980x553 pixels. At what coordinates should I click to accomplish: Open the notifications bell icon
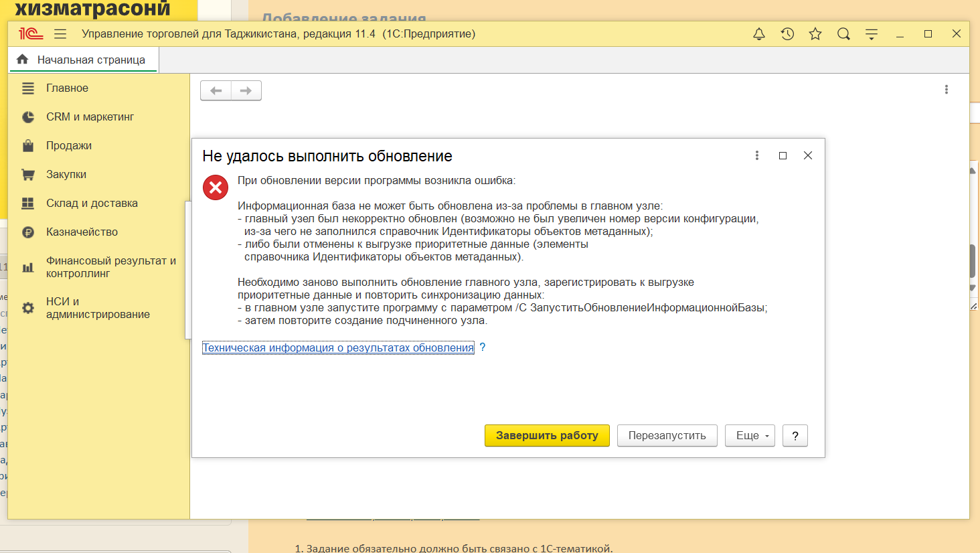(759, 34)
